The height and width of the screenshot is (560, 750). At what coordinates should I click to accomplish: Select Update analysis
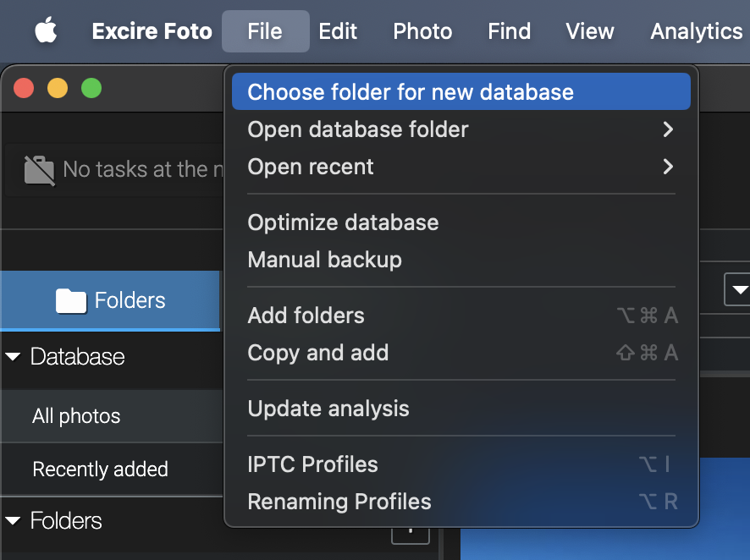tap(461, 409)
